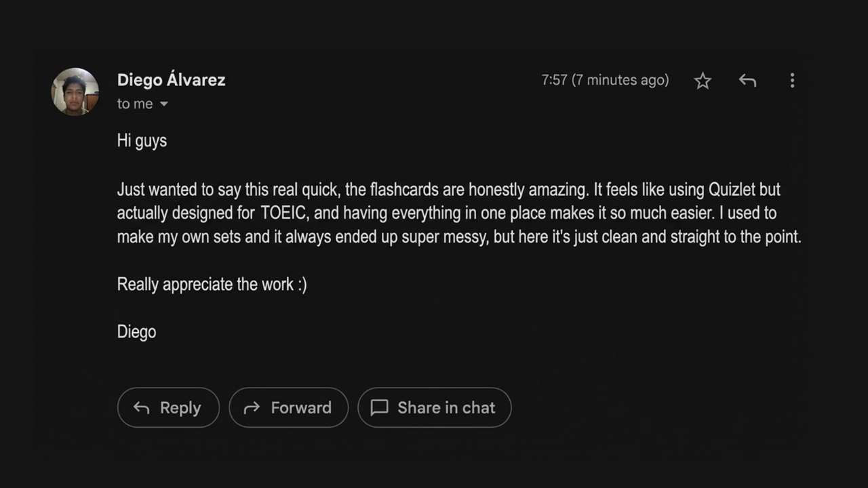Click the reply arrow inside the Reply button
868x488 pixels.
[141, 407]
